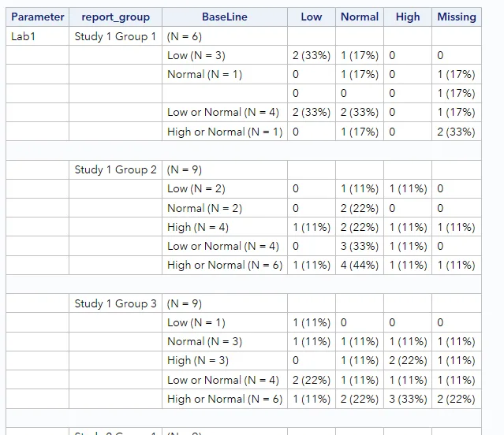Select the Study 1 Group 3 cell
This screenshot has width=504, height=435.
(115, 303)
